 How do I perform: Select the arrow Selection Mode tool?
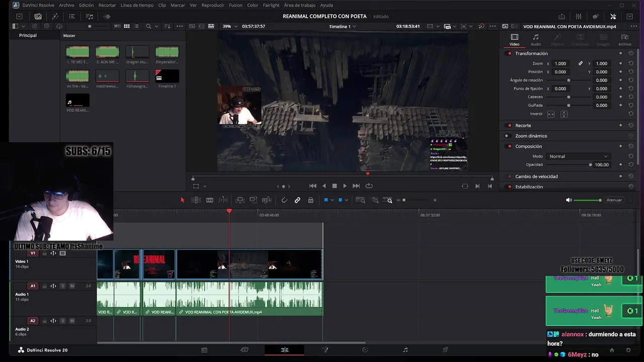pyautogui.click(x=183, y=200)
